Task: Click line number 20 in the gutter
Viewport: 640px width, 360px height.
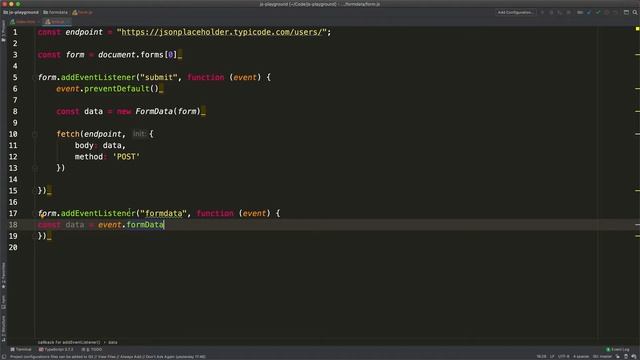Action: (x=13, y=247)
